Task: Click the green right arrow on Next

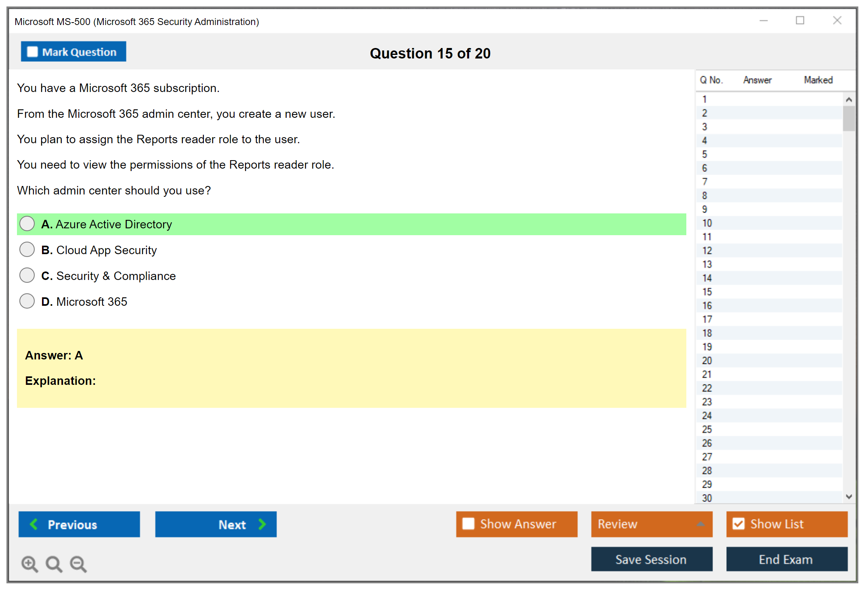Action: 262,524
